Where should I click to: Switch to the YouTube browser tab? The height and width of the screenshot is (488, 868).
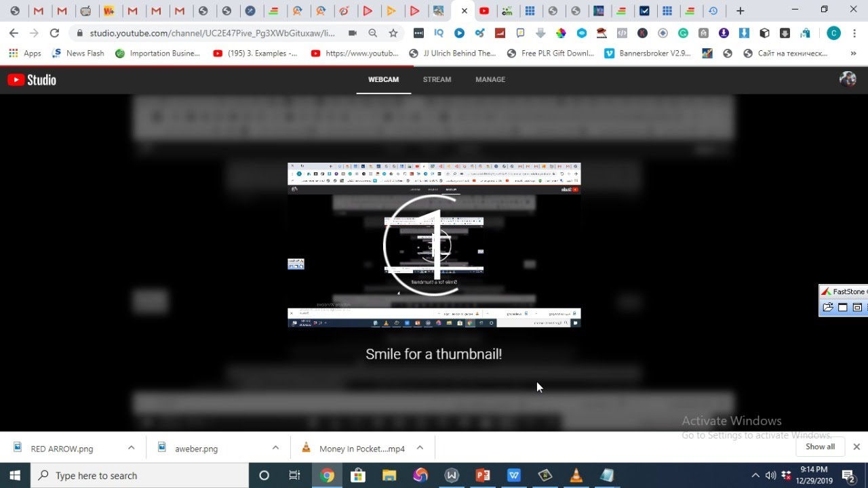484,11
